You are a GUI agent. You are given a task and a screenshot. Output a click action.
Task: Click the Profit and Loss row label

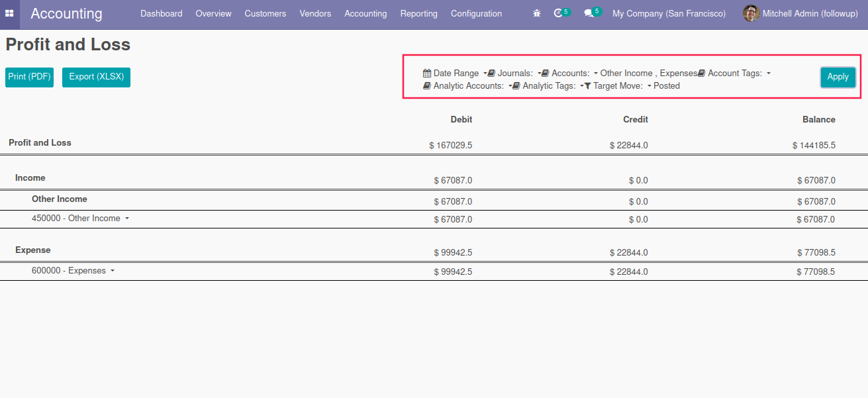[40, 142]
